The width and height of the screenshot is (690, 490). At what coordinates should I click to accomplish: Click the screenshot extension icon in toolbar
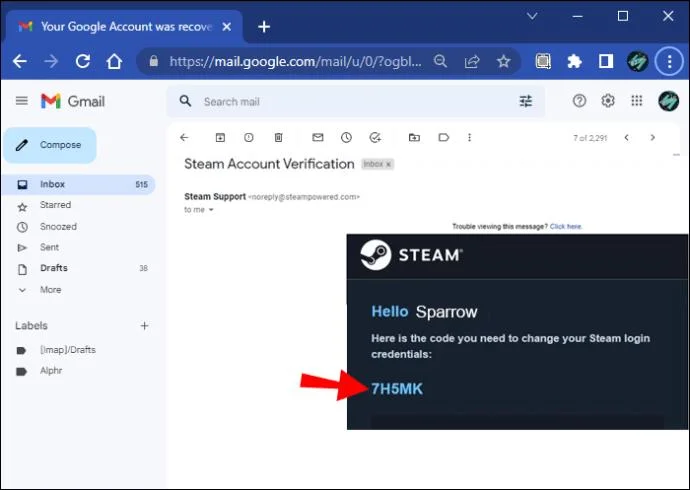tap(543, 61)
